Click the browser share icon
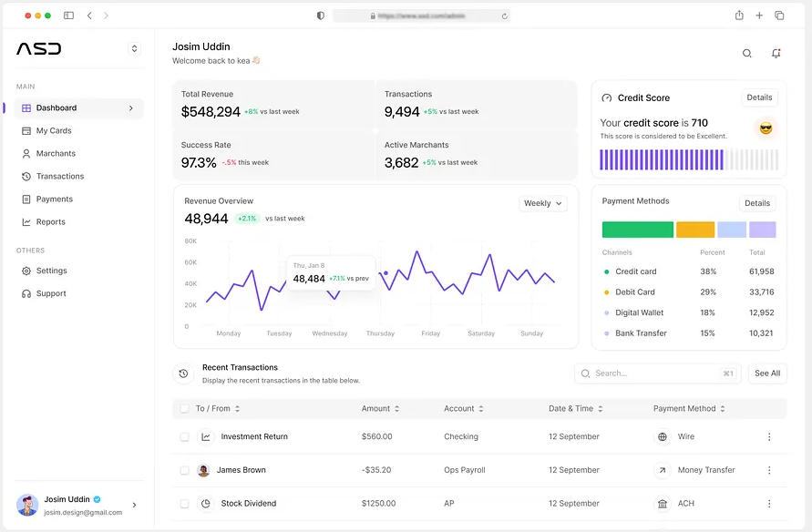This screenshot has height=532, width=812. click(x=739, y=15)
